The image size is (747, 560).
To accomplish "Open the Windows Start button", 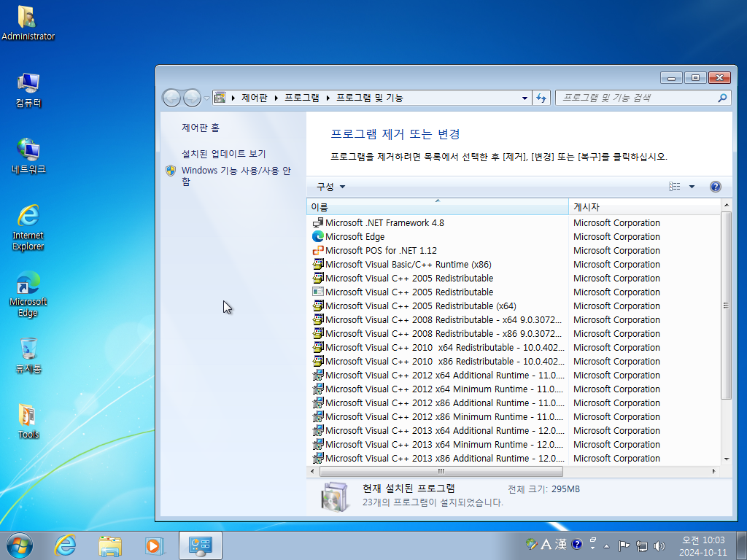I will coord(20,545).
